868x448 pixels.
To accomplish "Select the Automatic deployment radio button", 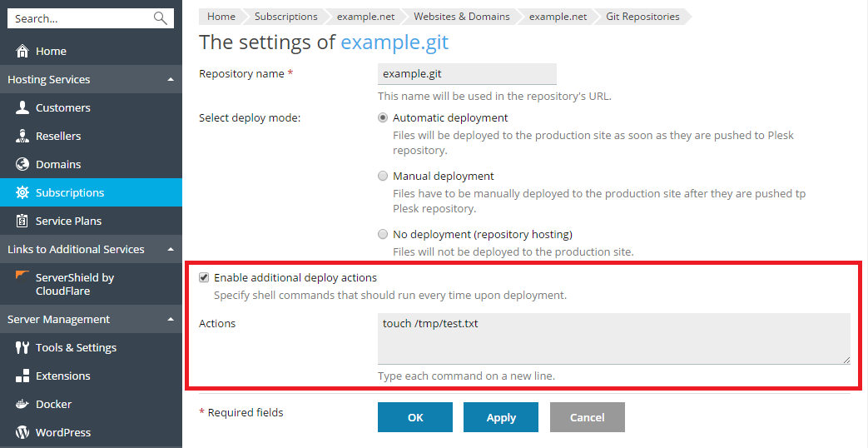I will (383, 118).
